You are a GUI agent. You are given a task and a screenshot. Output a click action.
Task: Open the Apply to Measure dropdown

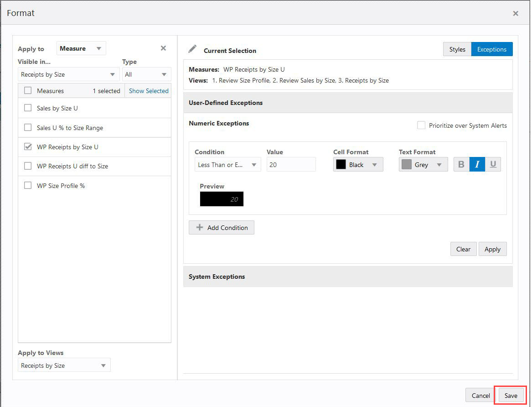tap(82, 48)
